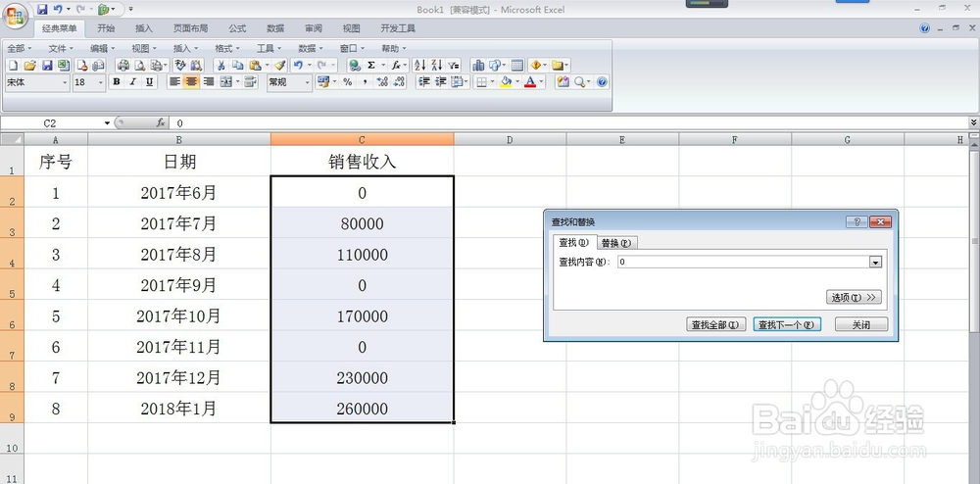
Task: Open the Fill Color dropdown arrow
Action: 517,82
